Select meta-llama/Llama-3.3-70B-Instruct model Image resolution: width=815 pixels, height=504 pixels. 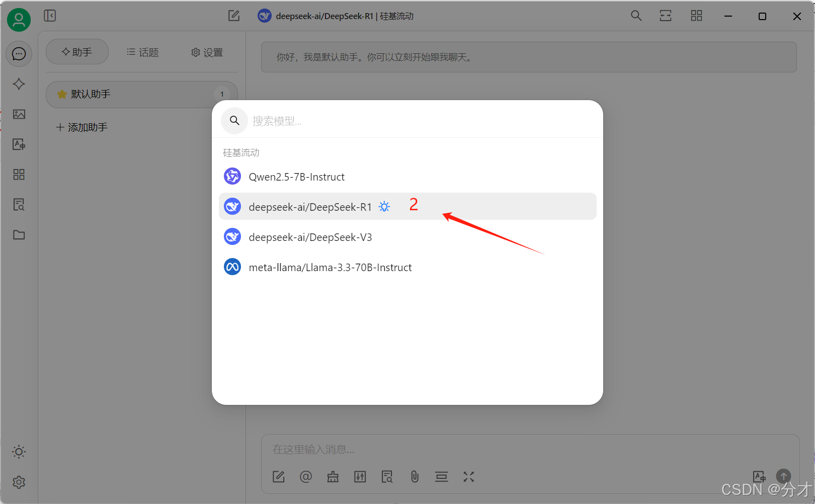(x=407, y=267)
